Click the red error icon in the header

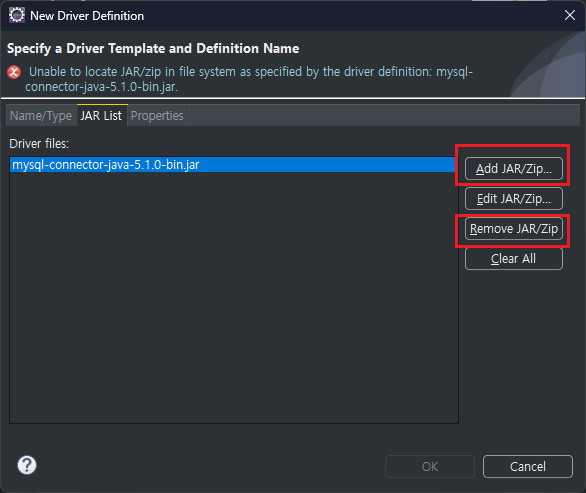[14, 72]
